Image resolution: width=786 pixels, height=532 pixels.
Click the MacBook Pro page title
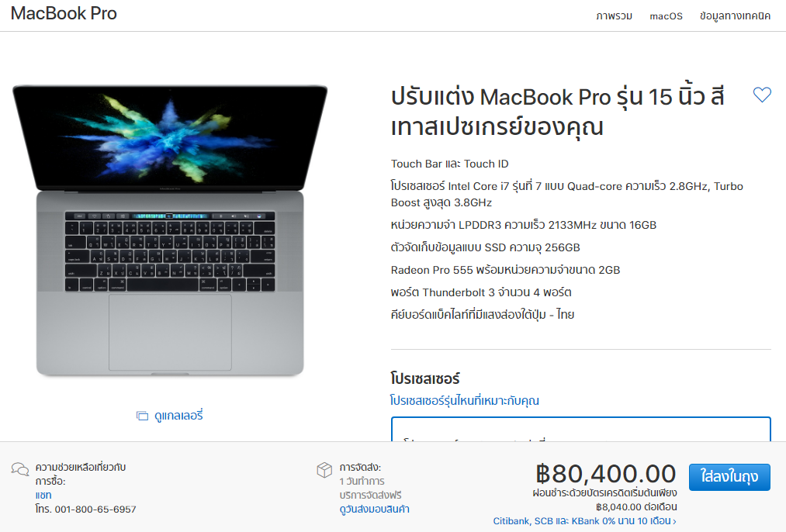64,13
